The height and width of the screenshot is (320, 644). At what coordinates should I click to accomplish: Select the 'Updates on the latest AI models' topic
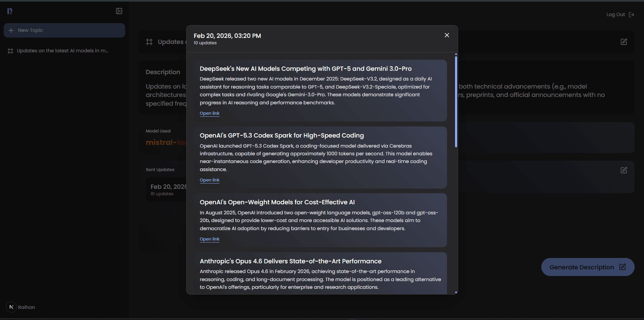[62, 51]
